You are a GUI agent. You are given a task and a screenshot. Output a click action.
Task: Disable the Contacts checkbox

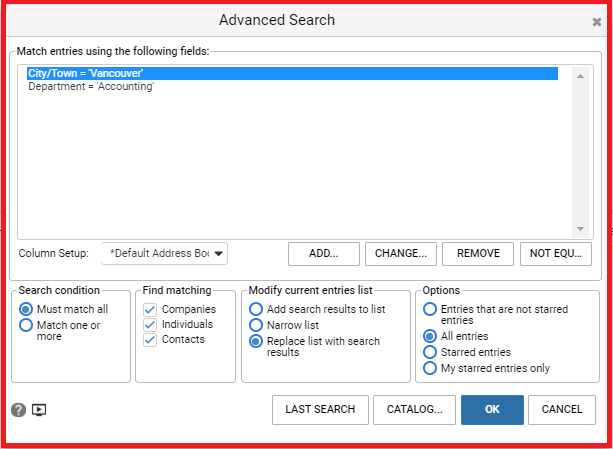150,340
